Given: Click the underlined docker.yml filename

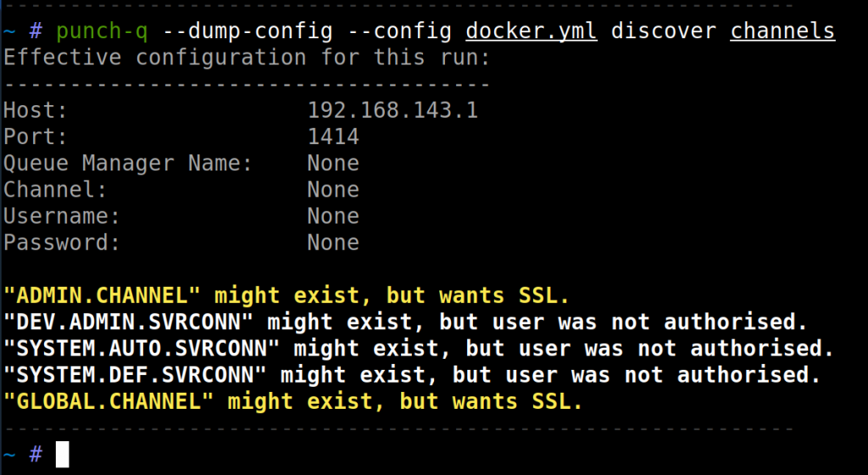Looking at the screenshot, I should click(531, 31).
